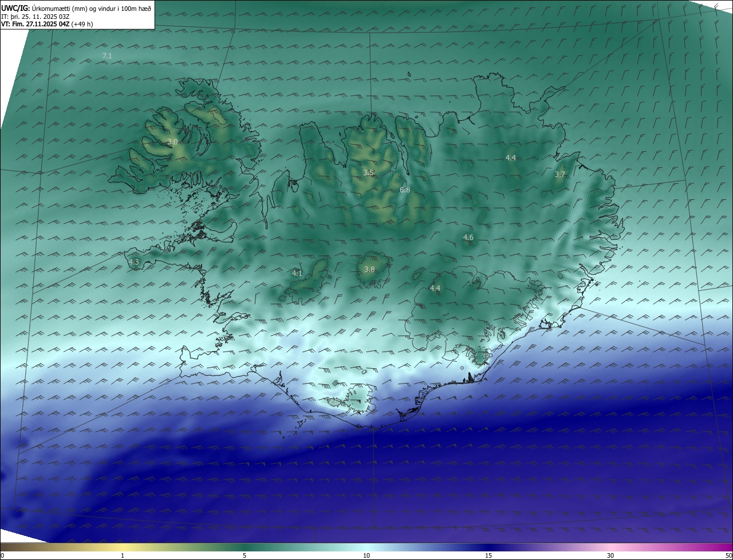Click the 4.6 precipitation value label
The image size is (733, 560).
pyautogui.click(x=468, y=237)
